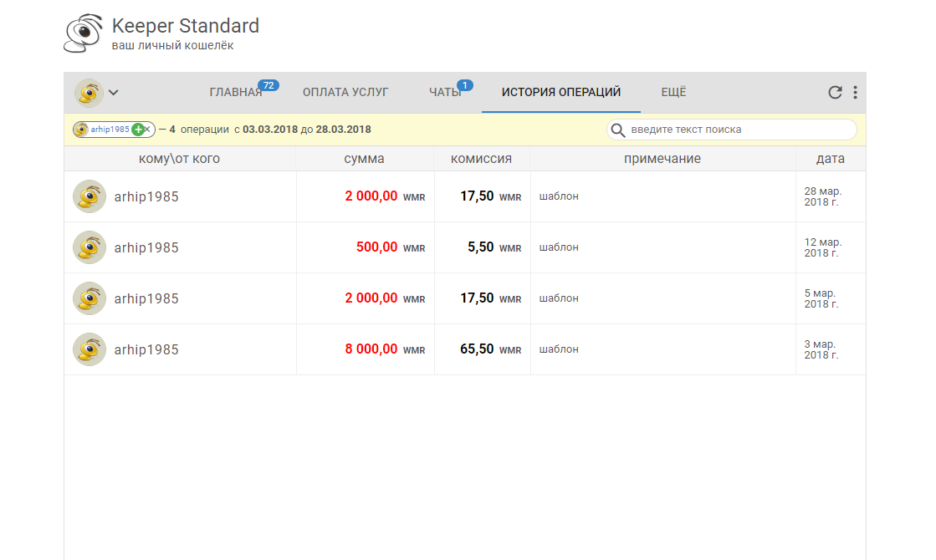Click the 5,50 WMR commission
Screen dimensions: 936x560
point(494,247)
